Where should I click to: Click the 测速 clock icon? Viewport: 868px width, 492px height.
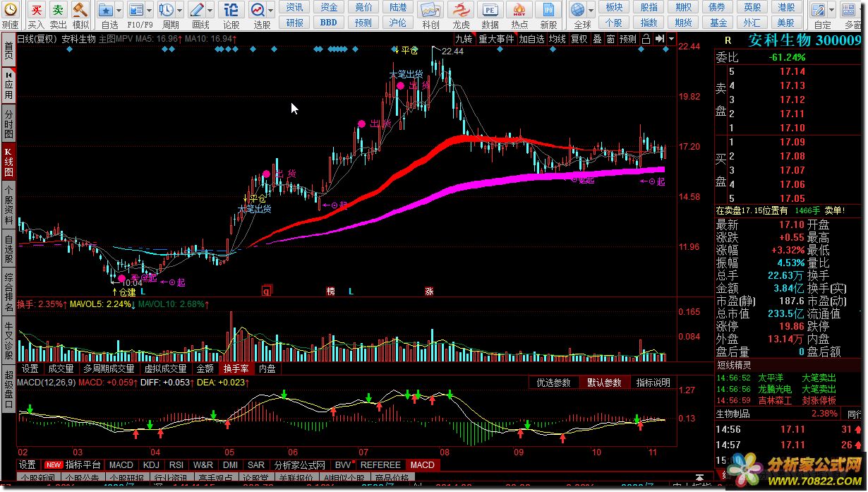10,9
